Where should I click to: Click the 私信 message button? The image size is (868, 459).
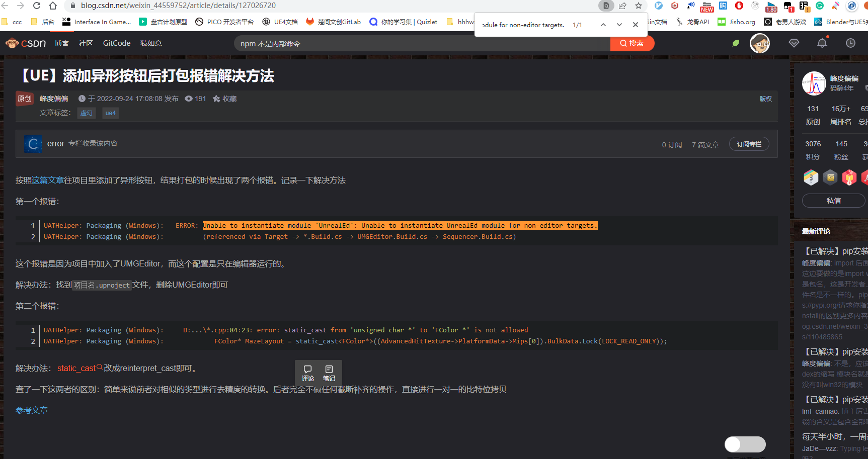pyautogui.click(x=833, y=201)
